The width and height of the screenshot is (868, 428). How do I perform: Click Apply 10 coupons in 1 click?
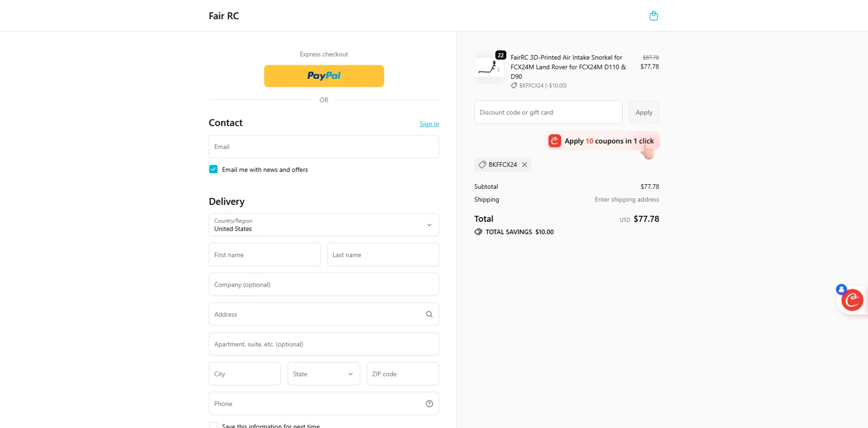pyautogui.click(x=602, y=141)
